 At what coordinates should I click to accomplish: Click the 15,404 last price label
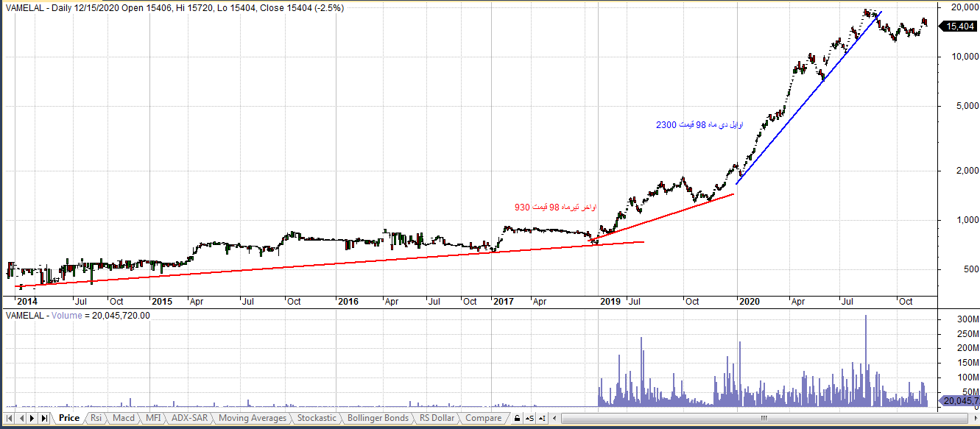pyautogui.click(x=959, y=26)
